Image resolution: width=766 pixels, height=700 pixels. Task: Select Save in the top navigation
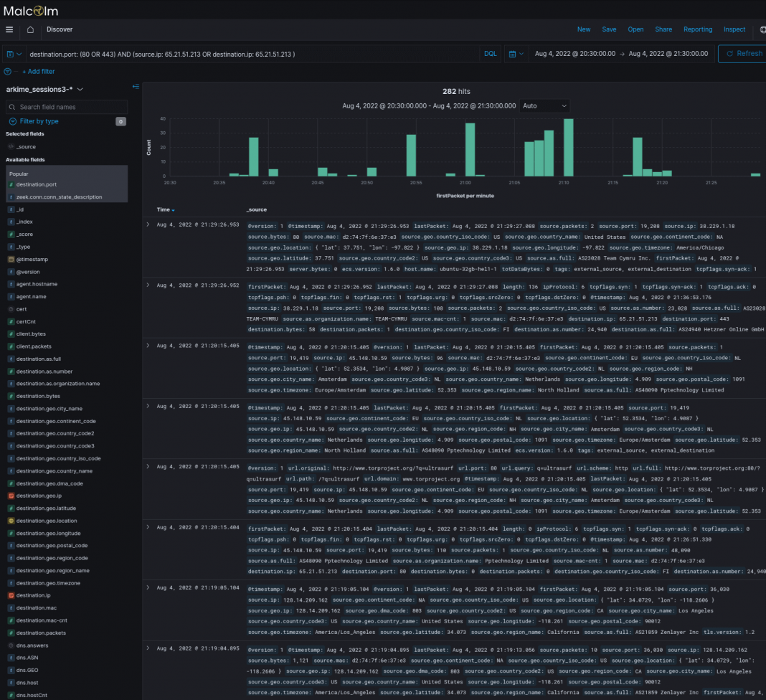[x=609, y=29]
